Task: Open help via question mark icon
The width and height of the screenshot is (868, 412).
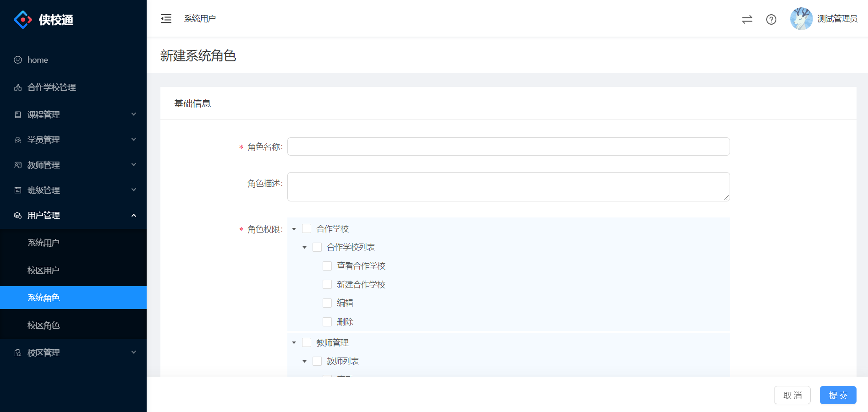Action: click(x=771, y=19)
